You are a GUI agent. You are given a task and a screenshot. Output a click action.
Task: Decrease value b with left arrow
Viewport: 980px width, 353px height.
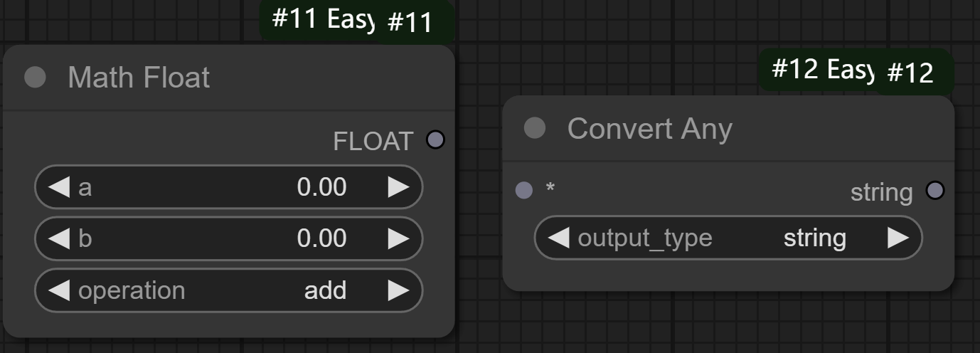coord(59,238)
